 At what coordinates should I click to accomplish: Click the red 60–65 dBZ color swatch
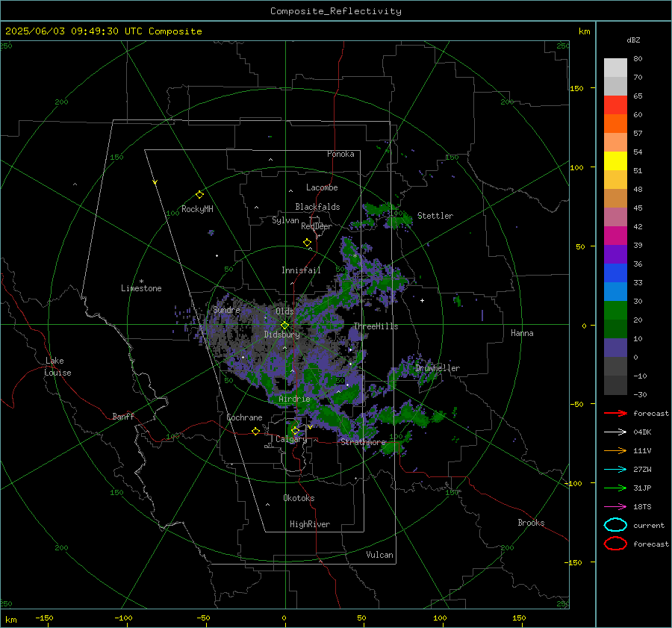pos(615,105)
